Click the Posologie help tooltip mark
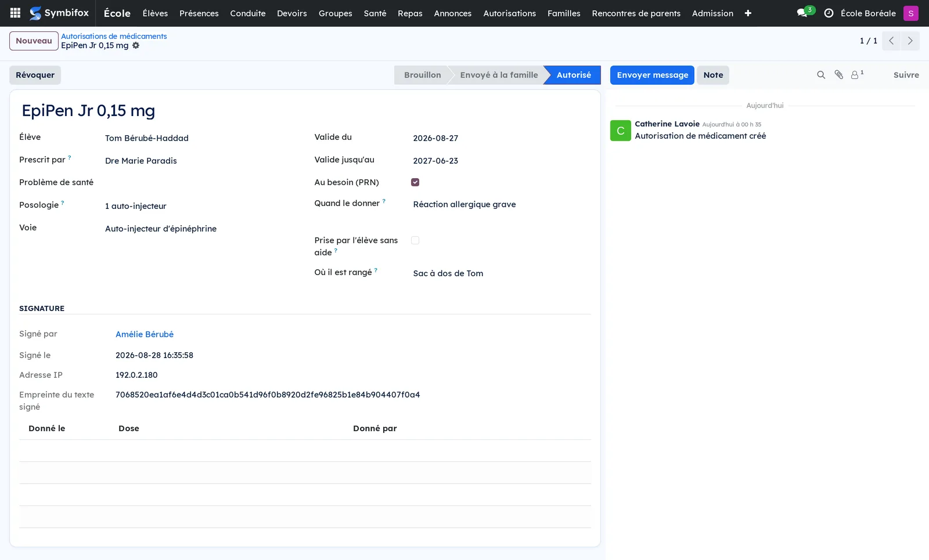This screenshot has height=560, width=929. (63, 203)
